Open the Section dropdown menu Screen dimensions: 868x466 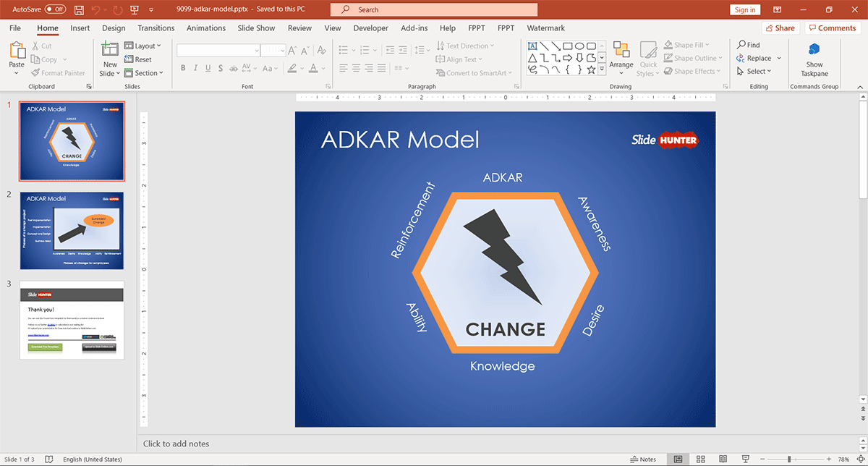[144, 73]
